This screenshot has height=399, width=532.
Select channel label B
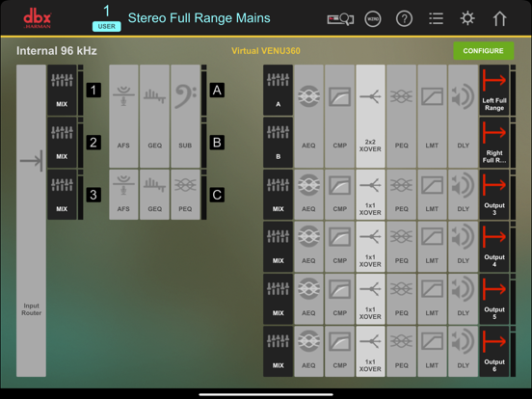click(x=217, y=143)
